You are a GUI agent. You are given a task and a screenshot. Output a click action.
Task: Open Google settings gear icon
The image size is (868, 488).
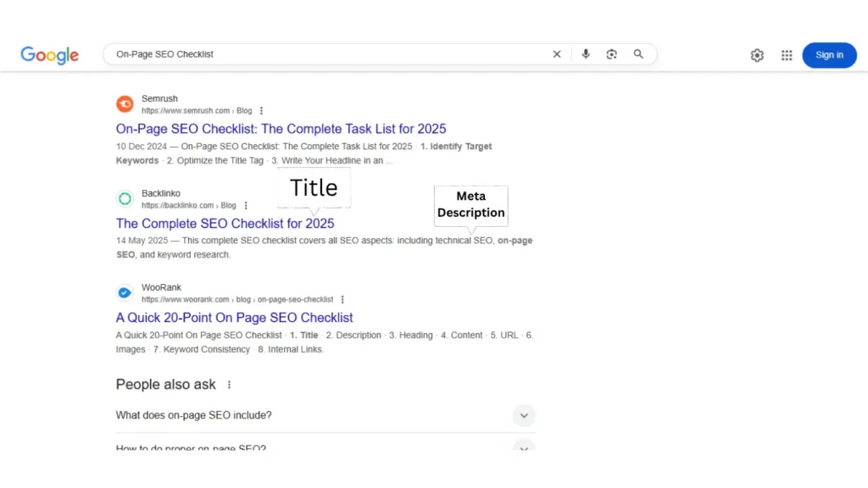757,55
